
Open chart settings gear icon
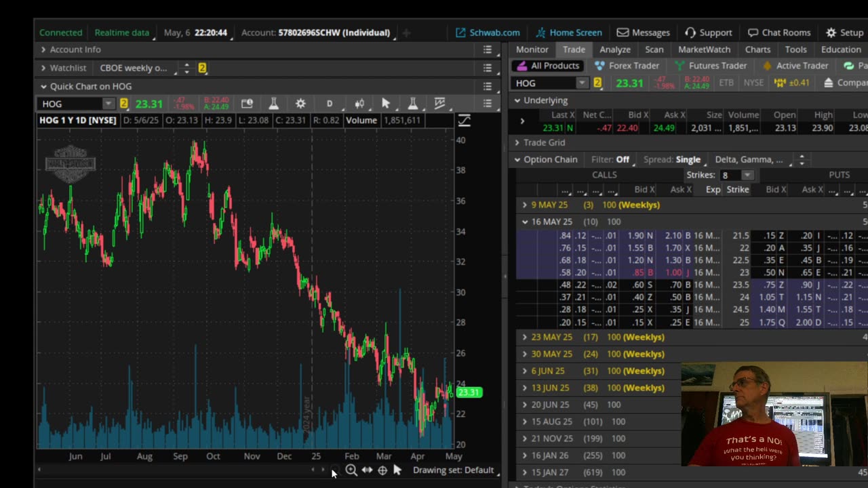(x=300, y=103)
